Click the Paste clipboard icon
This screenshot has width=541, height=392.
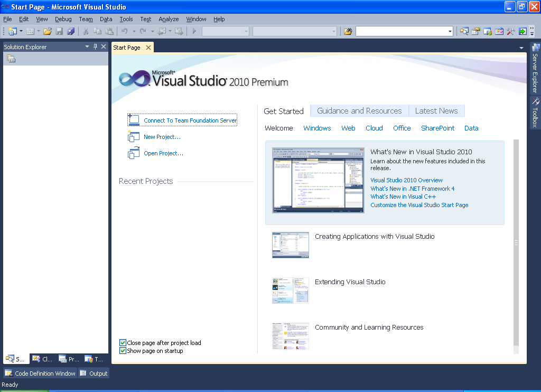109,31
